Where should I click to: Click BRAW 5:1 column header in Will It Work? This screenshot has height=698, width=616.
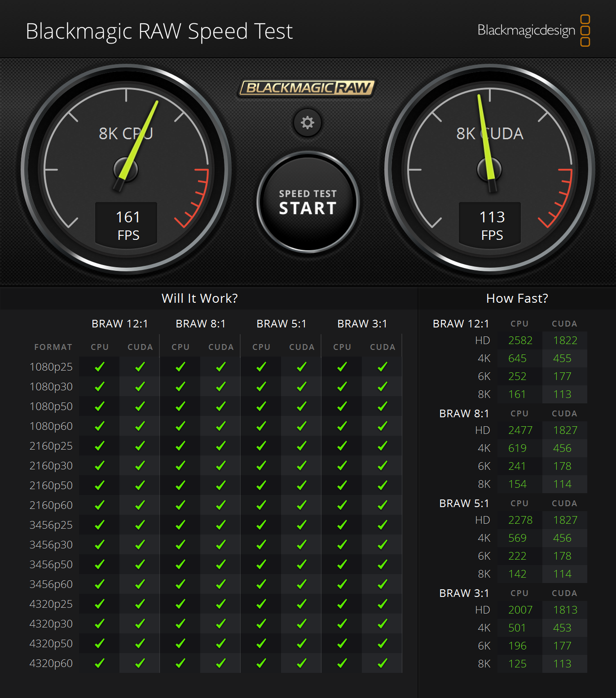point(282,324)
